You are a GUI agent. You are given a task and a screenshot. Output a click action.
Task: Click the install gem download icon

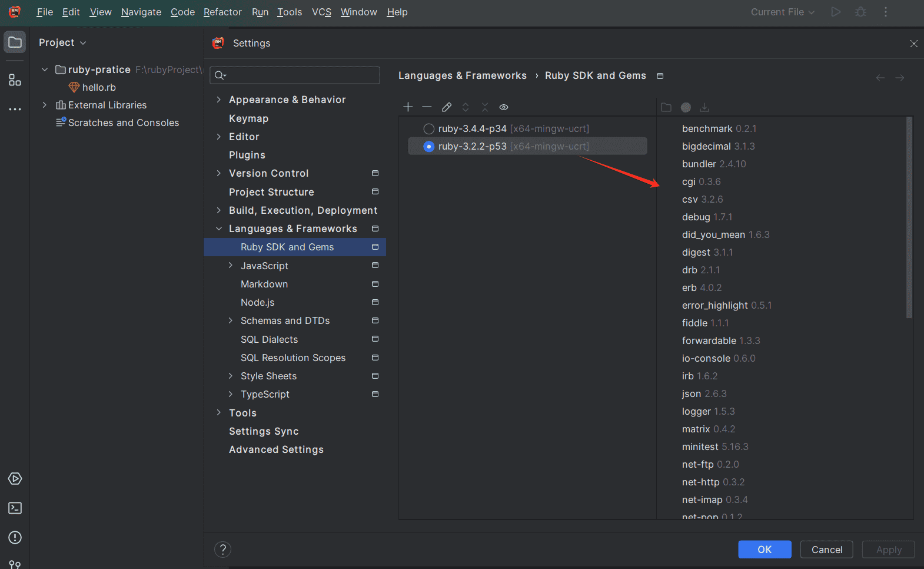704,107
